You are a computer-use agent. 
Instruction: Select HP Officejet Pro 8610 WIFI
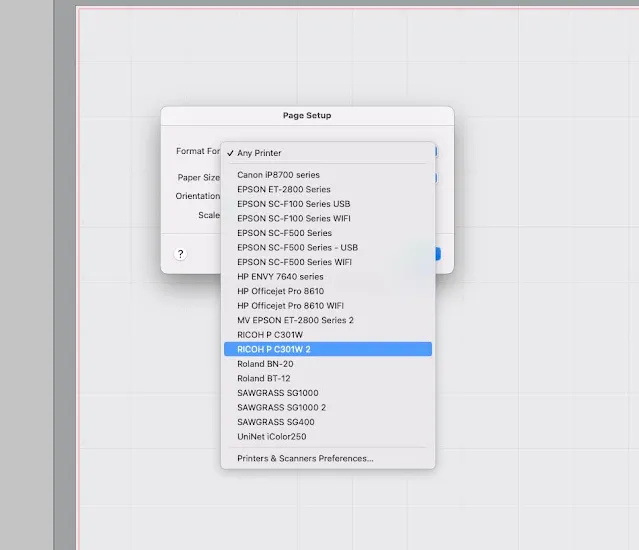coord(328,306)
